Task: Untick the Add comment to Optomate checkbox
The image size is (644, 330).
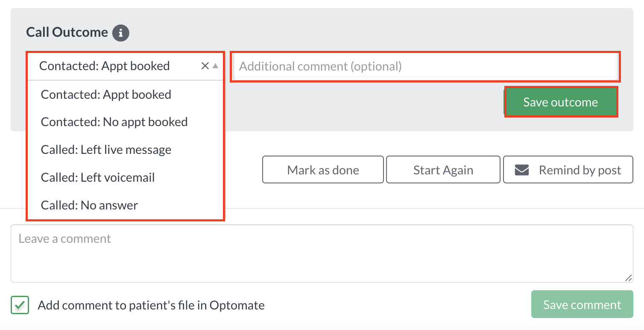Action: point(20,305)
